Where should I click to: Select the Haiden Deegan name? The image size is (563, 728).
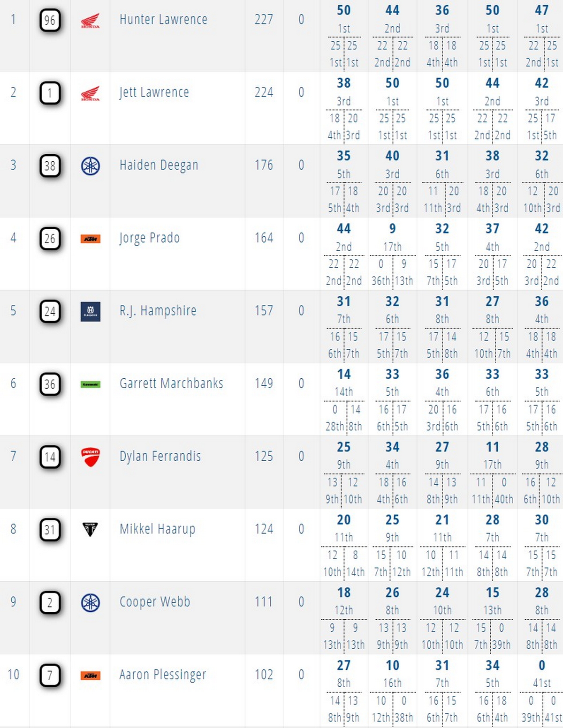point(159,165)
